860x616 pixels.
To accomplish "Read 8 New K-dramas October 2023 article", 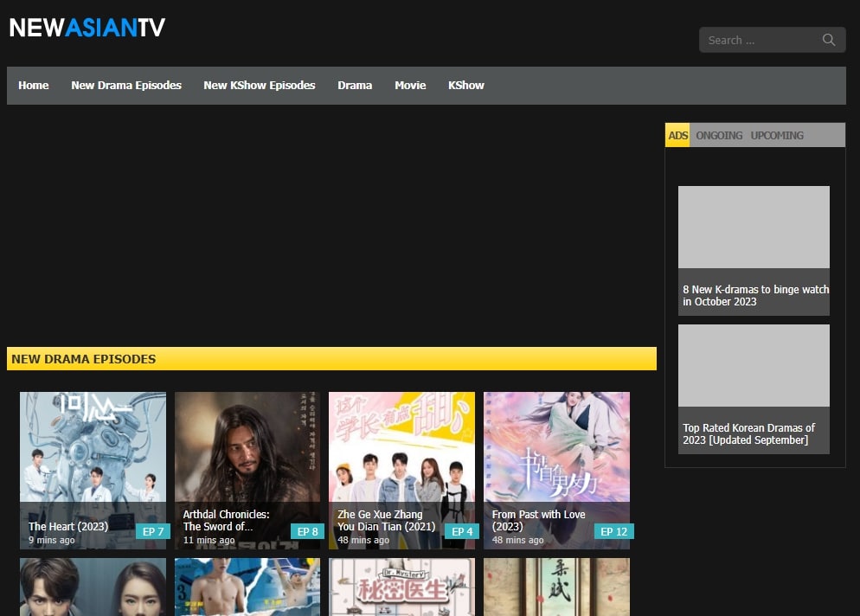I will pyautogui.click(x=754, y=296).
